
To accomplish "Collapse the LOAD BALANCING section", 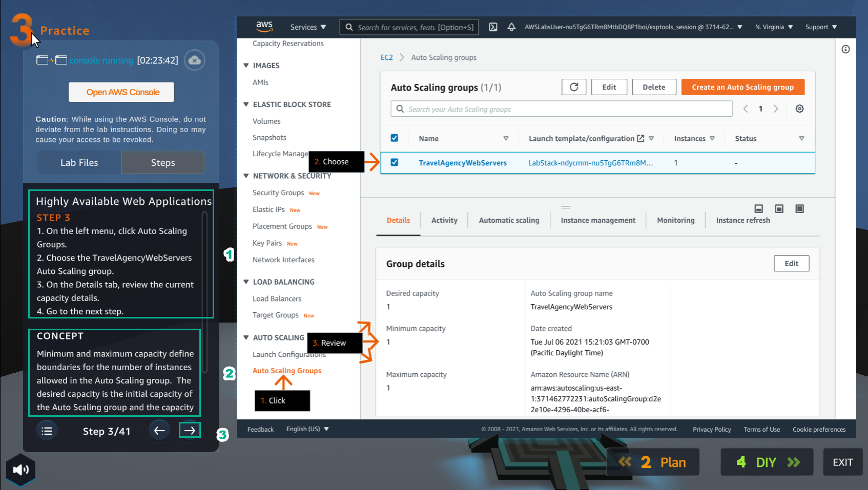I will [246, 282].
